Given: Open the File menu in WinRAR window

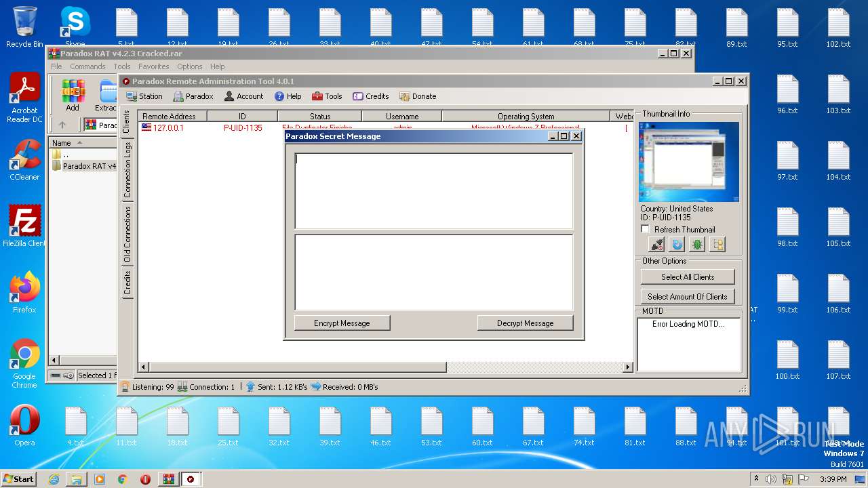Looking at the screenshot, I should (56, 66).
